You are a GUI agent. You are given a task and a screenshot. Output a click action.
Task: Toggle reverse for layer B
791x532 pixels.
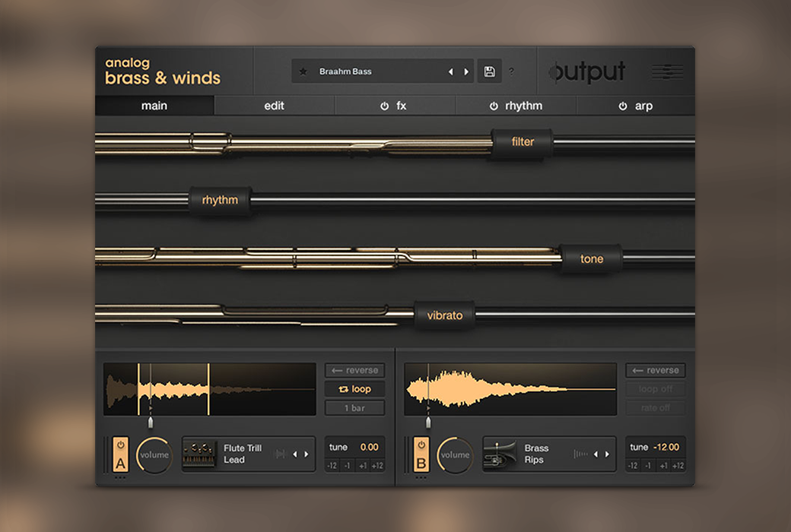656,370
